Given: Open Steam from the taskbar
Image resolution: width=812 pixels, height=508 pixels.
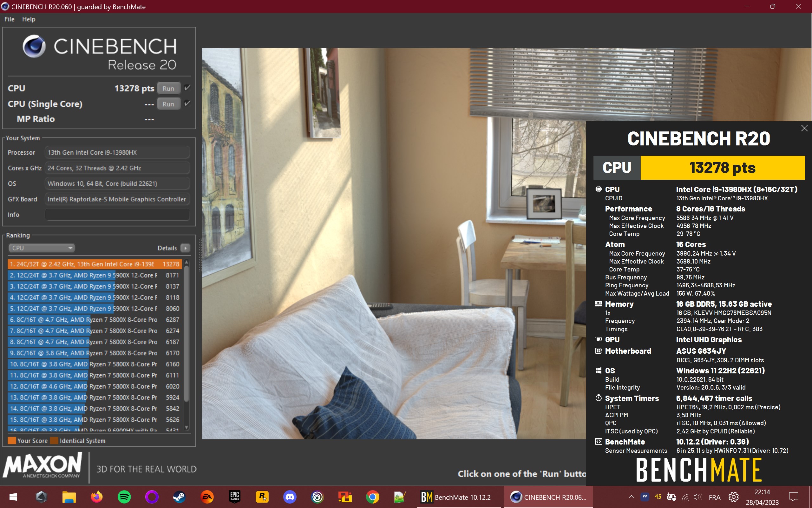Looking at the screenshot, I should [179, 497].
